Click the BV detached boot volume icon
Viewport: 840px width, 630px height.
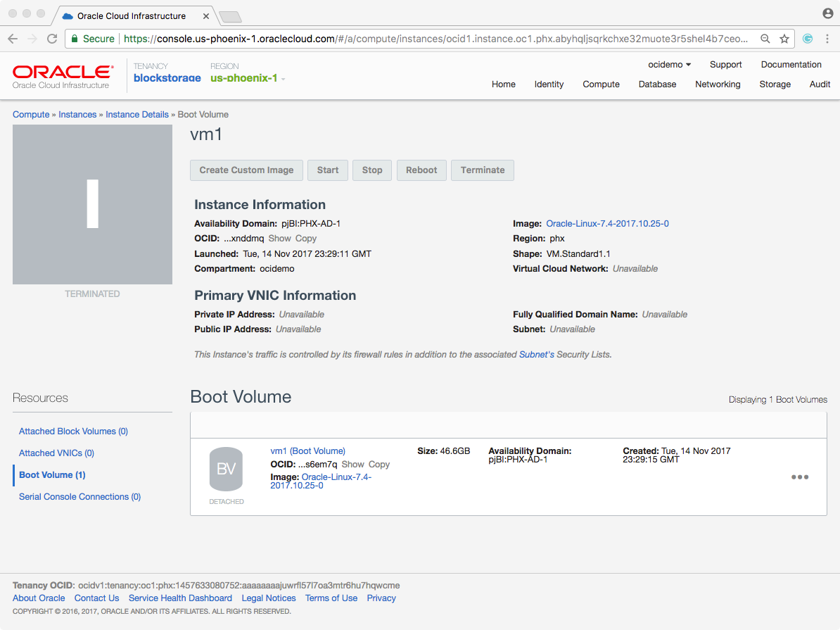click(x=226, y=470)
